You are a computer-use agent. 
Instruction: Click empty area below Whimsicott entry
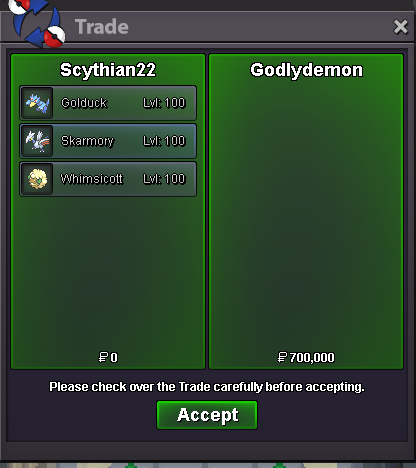(x=108, y=270)
